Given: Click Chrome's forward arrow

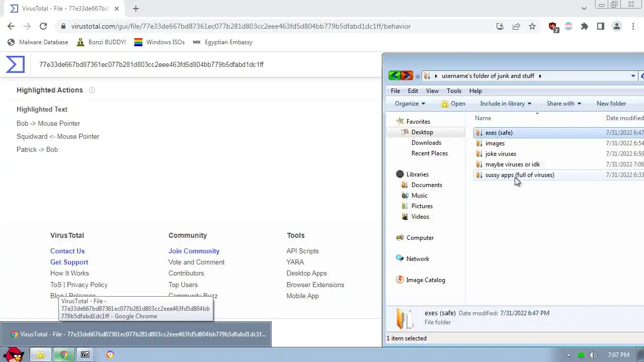Looking at the screenshot, I should [x=27, y=26].
